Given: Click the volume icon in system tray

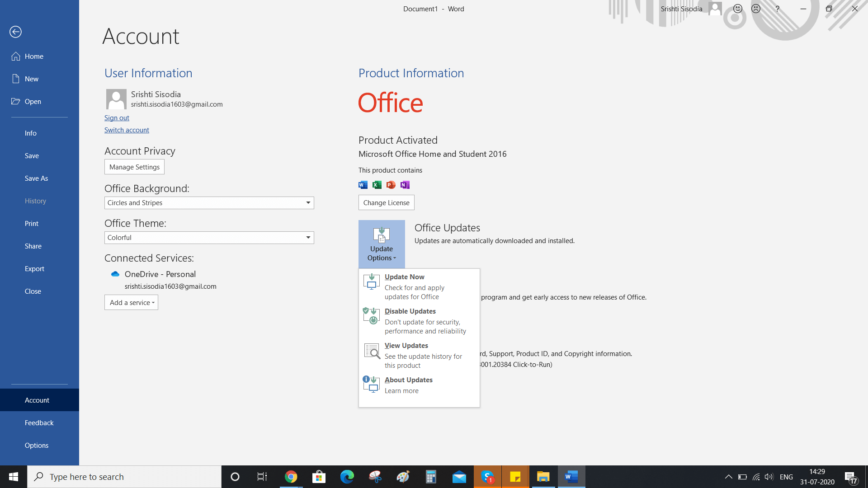Looking at the screenshot, I should (x=769, y=476).
